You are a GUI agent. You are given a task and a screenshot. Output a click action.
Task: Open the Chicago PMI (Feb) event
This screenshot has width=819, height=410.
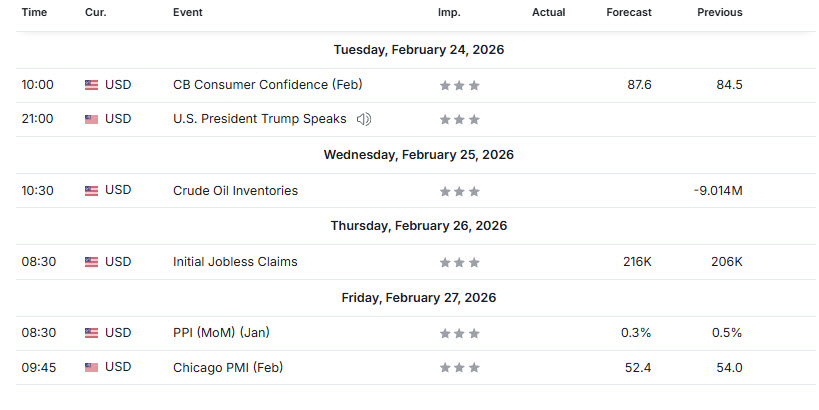[228, 367]
